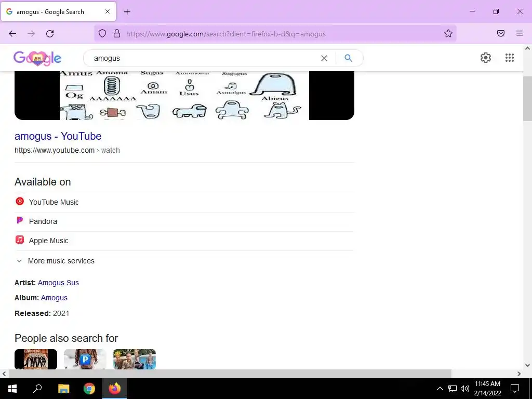Save page to Pocket
The height and width of the screenshot is (399, 532).
(501, 33)
